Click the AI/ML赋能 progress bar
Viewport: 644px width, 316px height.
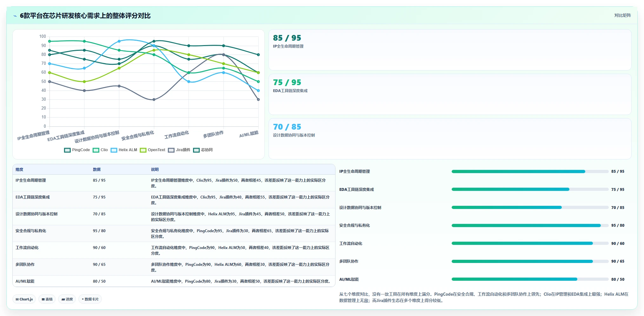click(530, 279)
